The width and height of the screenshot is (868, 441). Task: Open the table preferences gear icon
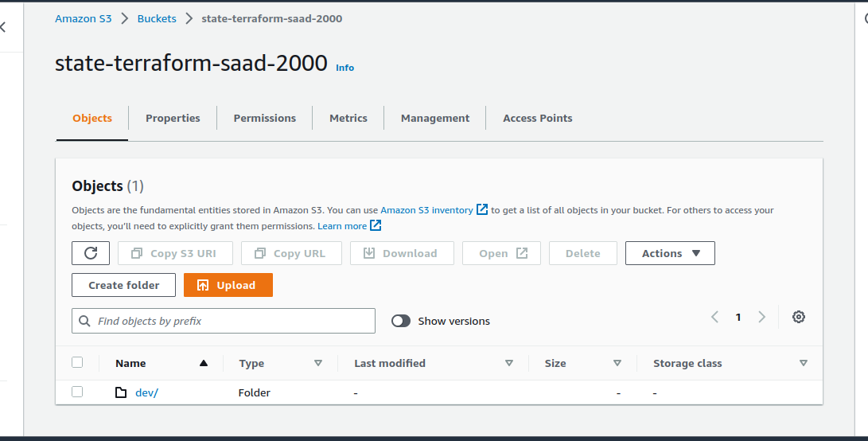[798, 317]
